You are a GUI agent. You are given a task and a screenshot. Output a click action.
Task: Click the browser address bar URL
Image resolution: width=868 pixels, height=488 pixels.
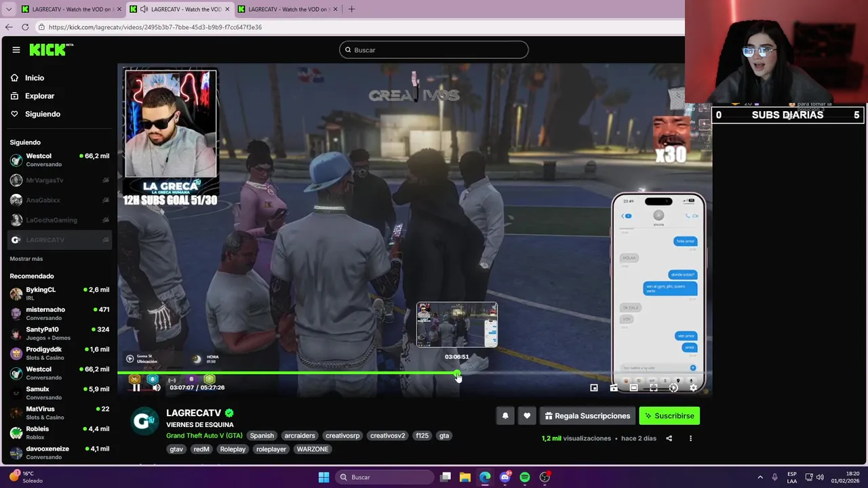pos(155,27)
